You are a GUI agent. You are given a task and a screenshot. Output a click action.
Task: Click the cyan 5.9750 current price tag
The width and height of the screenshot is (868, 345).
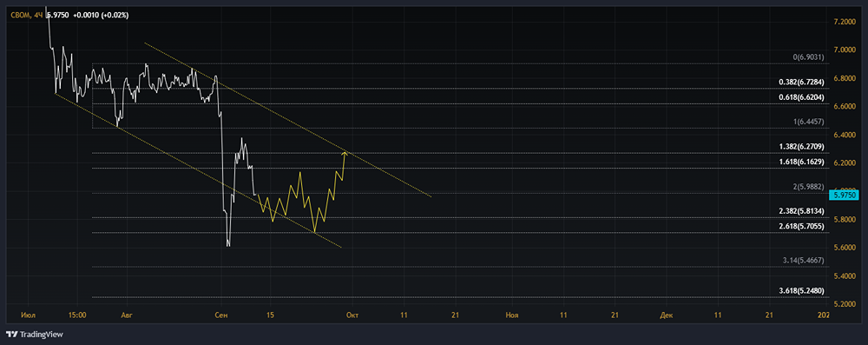click(x=845, y=196)
